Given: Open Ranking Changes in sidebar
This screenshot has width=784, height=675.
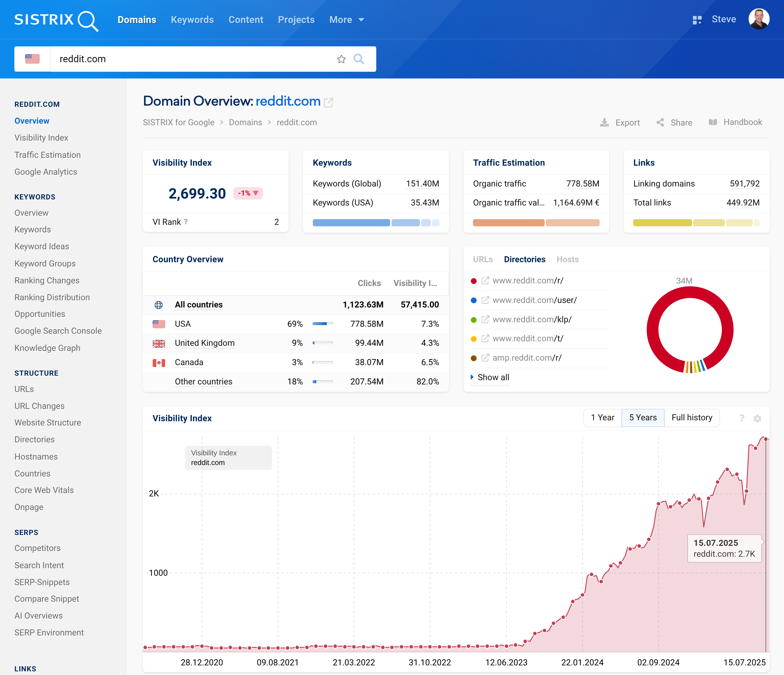Looking at the screenshot, I should coord(47,281).
